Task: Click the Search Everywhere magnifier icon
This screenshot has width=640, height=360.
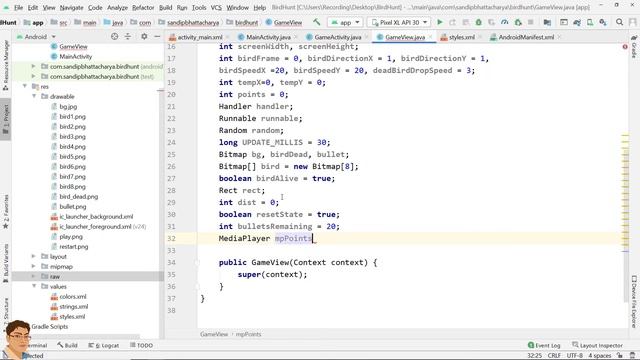Action: 620,22
